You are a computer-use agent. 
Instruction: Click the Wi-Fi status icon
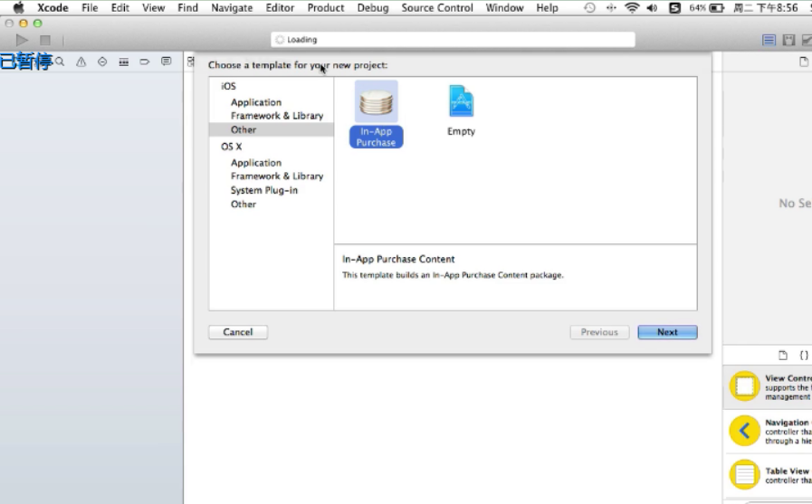(632, 8)
